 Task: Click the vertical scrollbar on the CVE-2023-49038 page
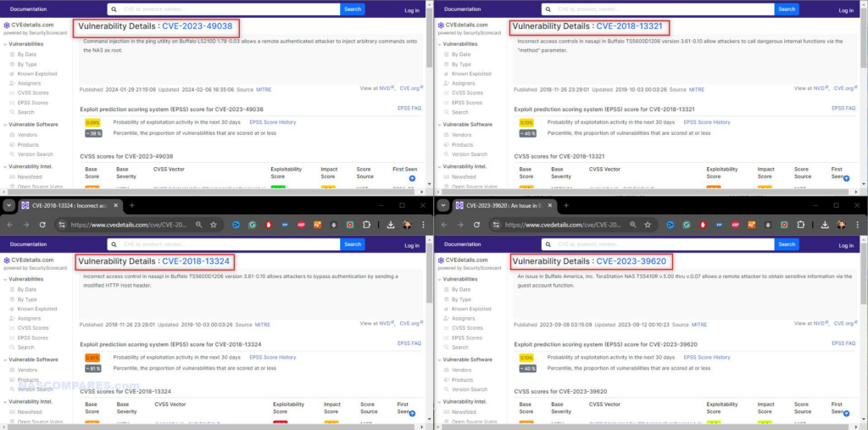[429, 39]
